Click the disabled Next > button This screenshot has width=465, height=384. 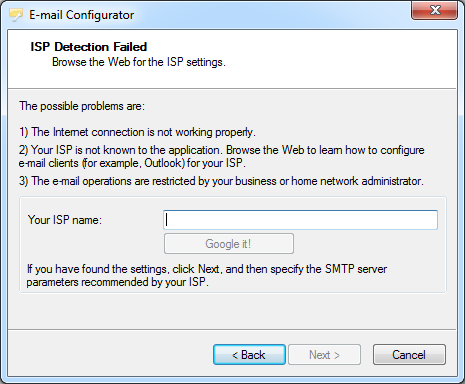(x=324, y=355)
